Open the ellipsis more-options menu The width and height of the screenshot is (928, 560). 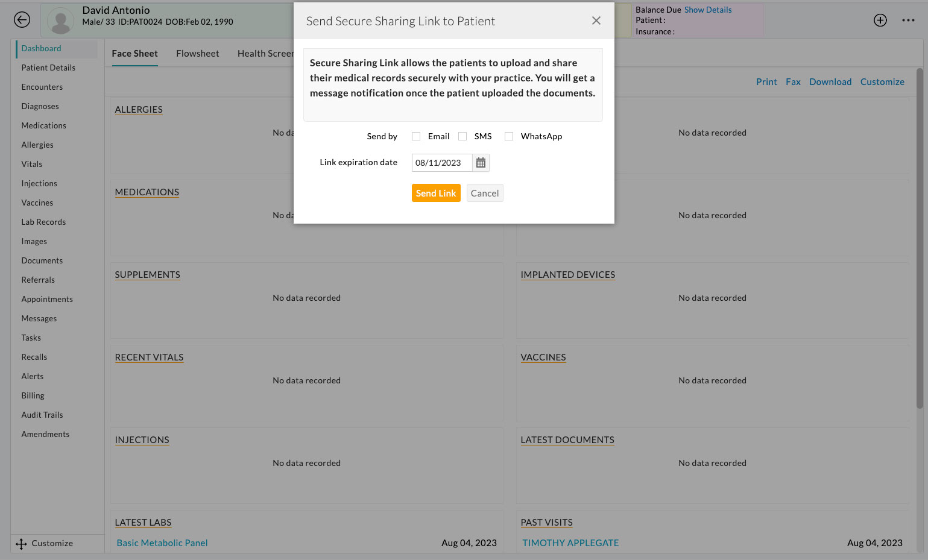[x=908, y=20]
